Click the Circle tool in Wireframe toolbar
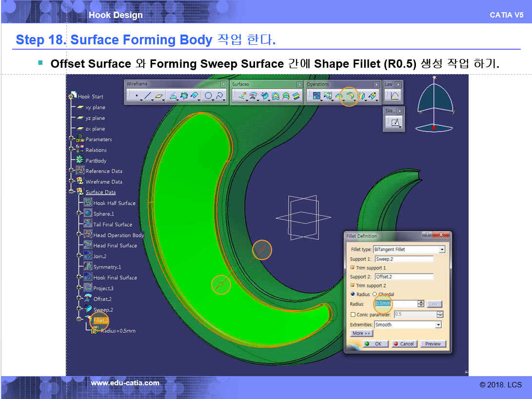532x399 pixels. [x=209, y=96]
